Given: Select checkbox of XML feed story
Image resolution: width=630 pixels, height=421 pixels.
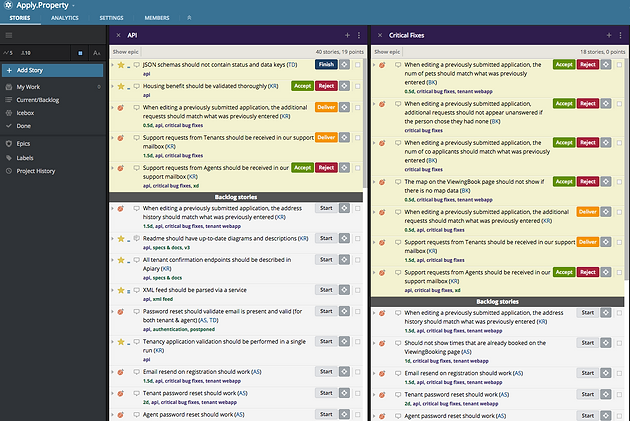Looking at the screenshot, I should [358, 290].
